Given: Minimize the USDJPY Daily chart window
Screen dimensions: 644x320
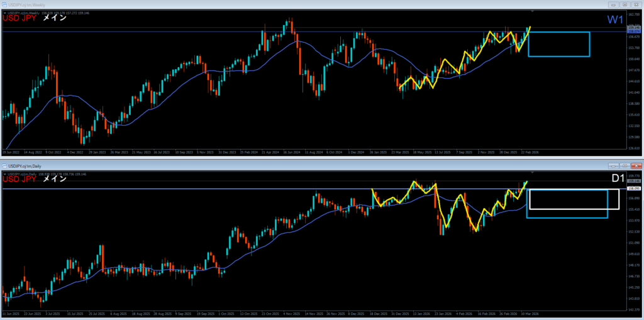Looking at the screenshot, I should (614, 166).
